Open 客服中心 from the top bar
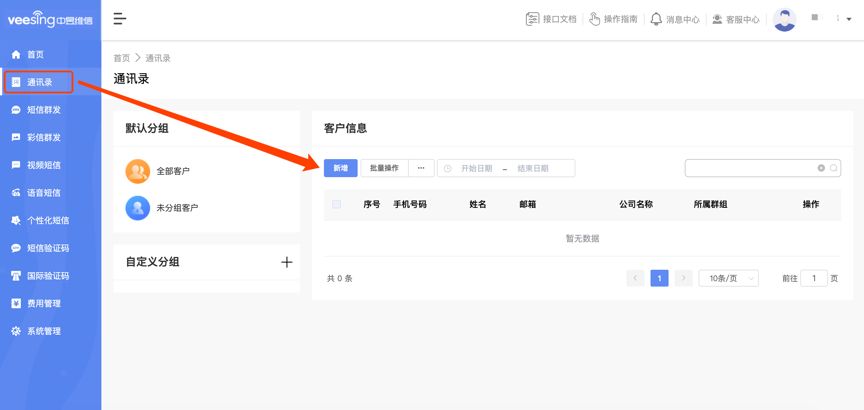Viewport: 864px width, 410px height. point(735,19)
